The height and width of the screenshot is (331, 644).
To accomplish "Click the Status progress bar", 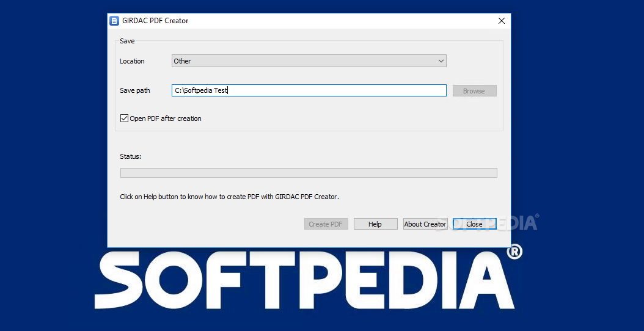I will pos(309,173).
